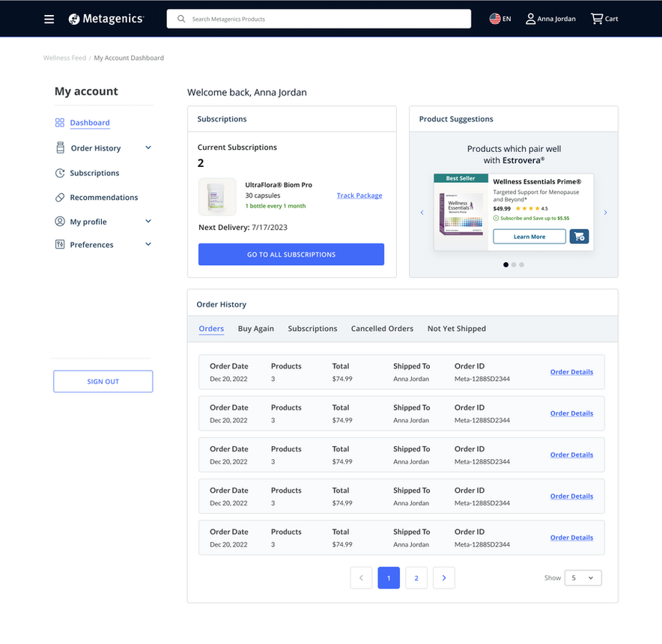662x644 pixels.
Task: Click the star rating 4.5 on product
Action: click(x=532, y=209)
